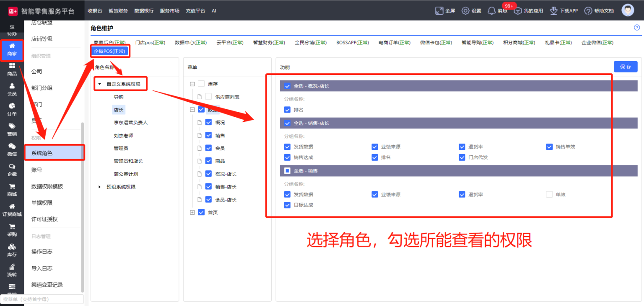Open the 微信 sidebar icon
644x306 pixels.
pos(12,150)
